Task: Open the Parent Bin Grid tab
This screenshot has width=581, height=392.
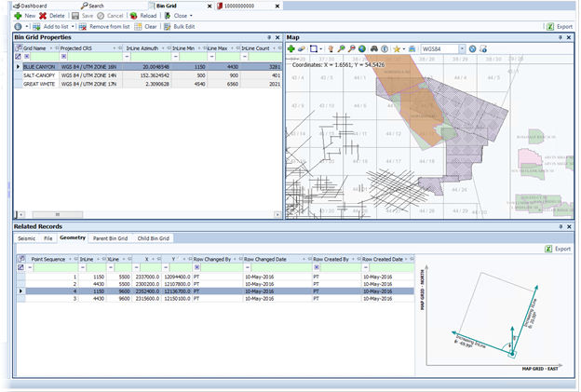Action: [110, 238]
